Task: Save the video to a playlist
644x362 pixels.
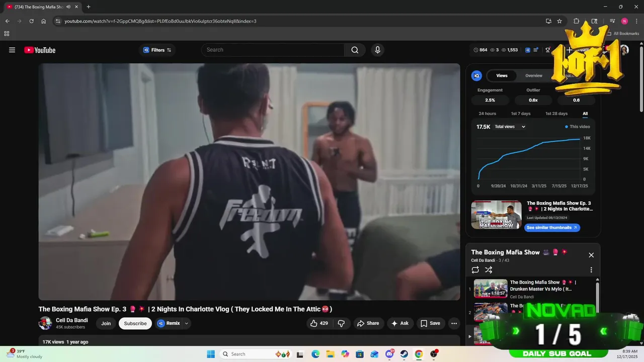Action: point(430,323)
